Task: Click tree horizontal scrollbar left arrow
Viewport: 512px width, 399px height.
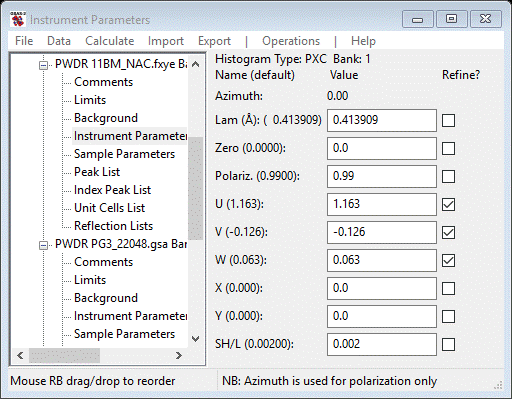Action: coord(20,355)
